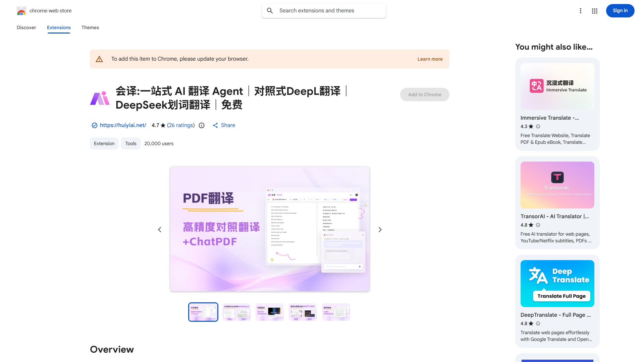
Task: Click the warning triangle in the banner
Action: pos(99,59)
